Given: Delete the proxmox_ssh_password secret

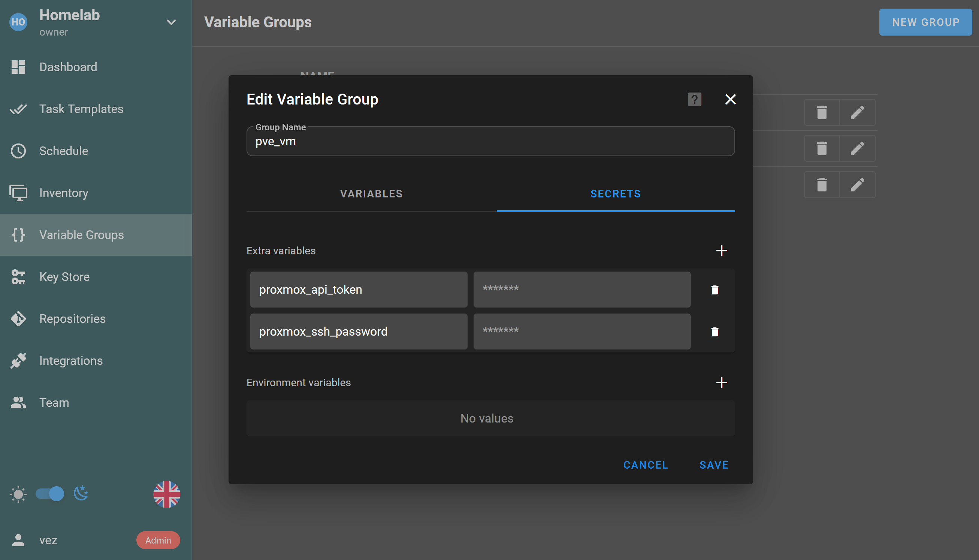Looking at the screenshot, I should (714, 331).
